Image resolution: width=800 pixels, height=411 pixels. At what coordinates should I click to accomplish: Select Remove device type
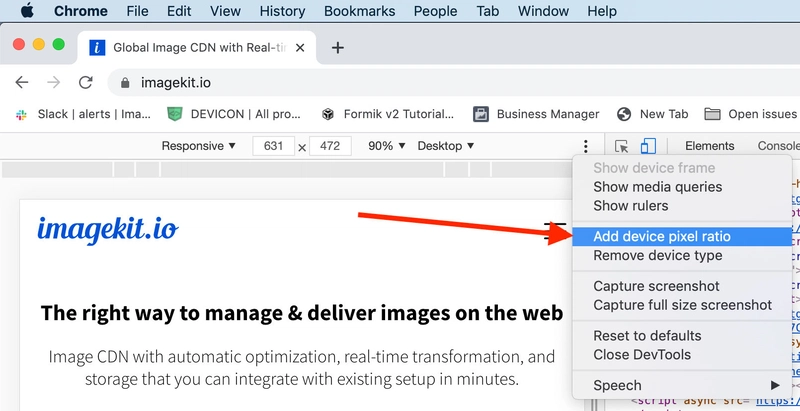click(681, 255)
